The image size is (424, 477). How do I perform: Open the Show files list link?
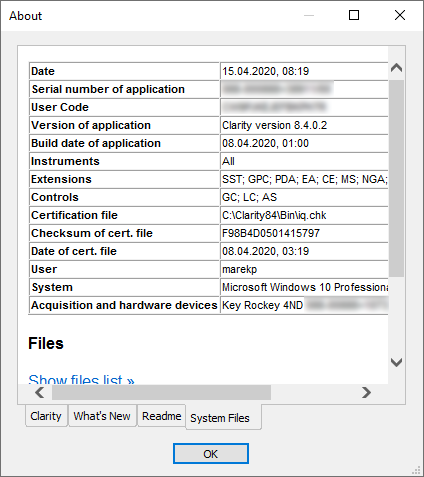click(x=81, y=379)
